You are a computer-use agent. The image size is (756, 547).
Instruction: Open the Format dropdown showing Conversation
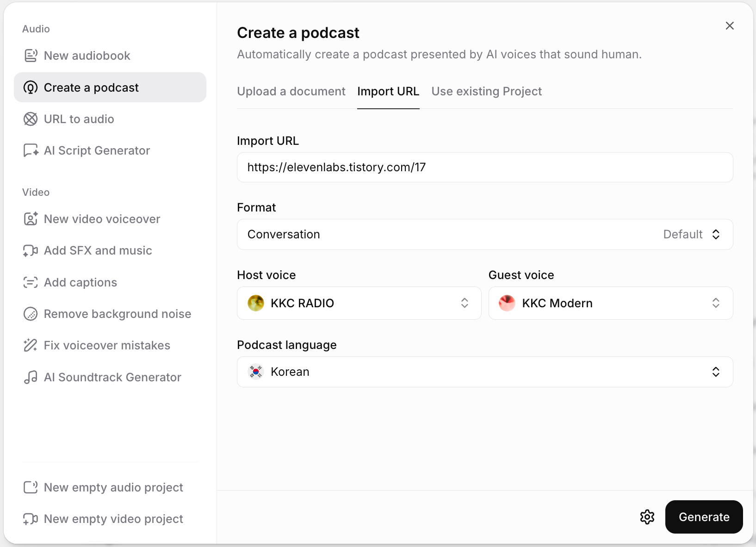point(484,234)
